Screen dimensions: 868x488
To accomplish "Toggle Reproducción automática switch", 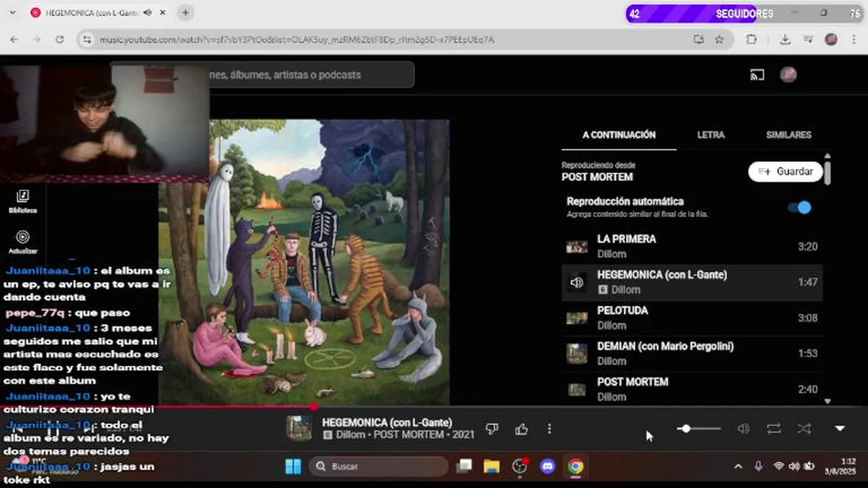I will tap(800, 207).
